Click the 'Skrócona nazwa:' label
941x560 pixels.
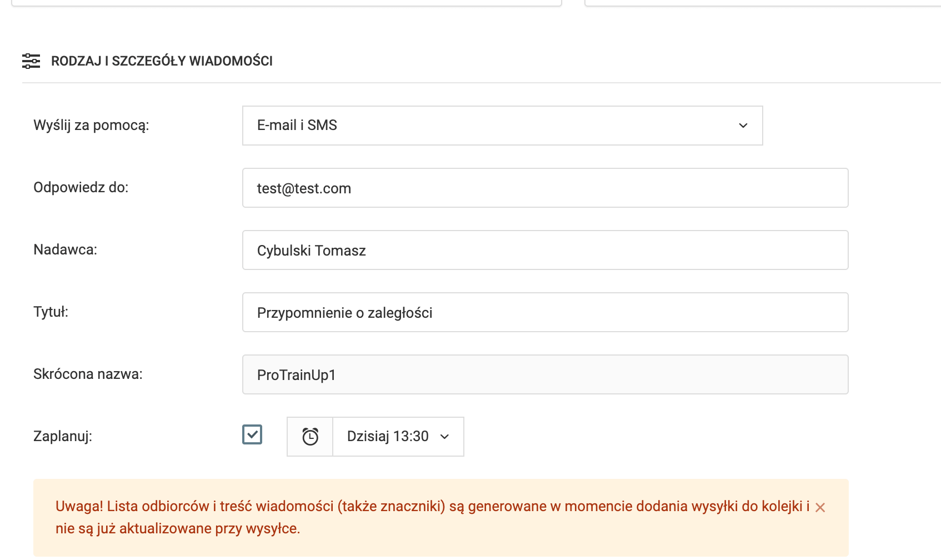tap(88, 374)
